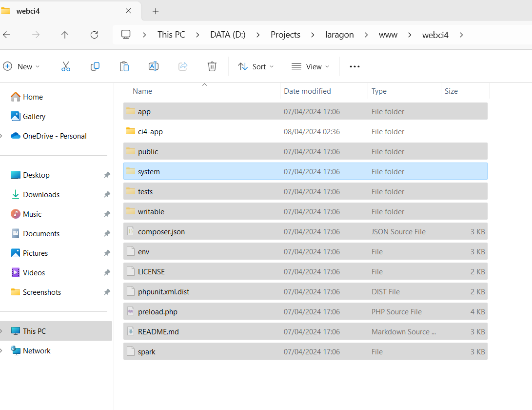Screen dimensions: 532x410
Task: Click DATA (D:) in the address bar
Action: click(x=228, y=35)
